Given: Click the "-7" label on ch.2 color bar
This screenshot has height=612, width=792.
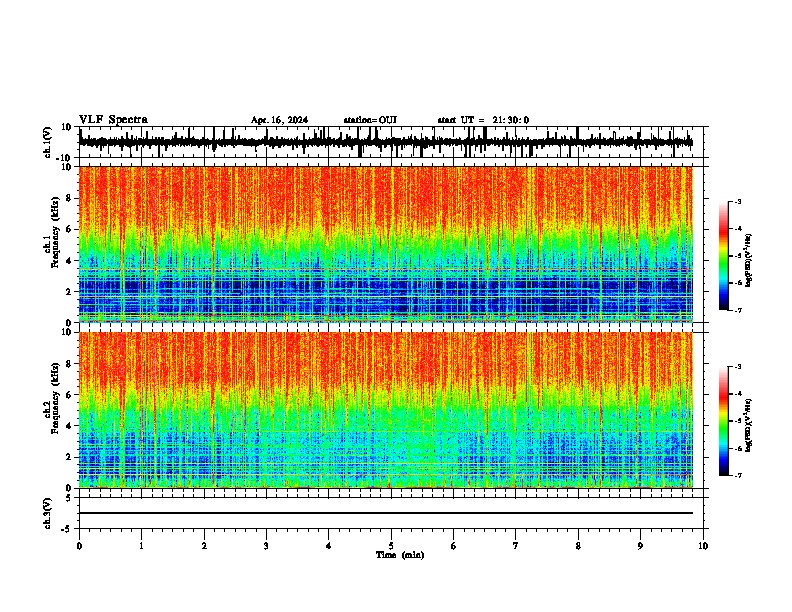Looking at the screenshot, I should pos(738,475).
